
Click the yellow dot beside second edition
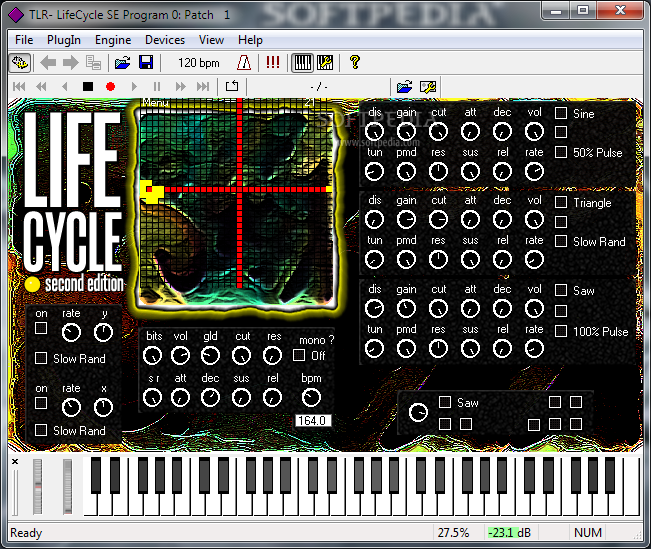[x=32, y=284]
